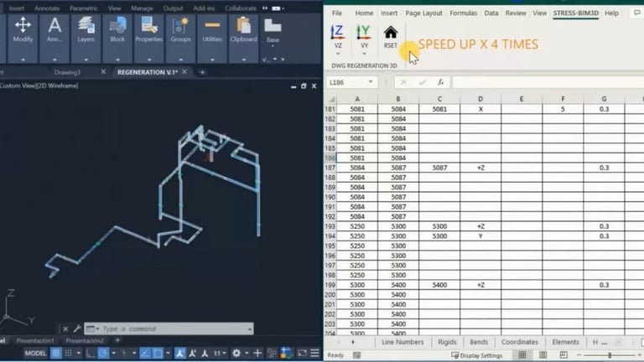644x362 pixels.
Task: Close the REGENERATION V.1 drawing tab
Action: [184, 72]
